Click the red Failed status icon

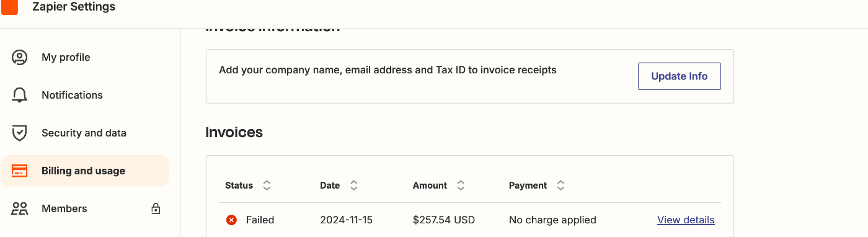pos(231,220)
